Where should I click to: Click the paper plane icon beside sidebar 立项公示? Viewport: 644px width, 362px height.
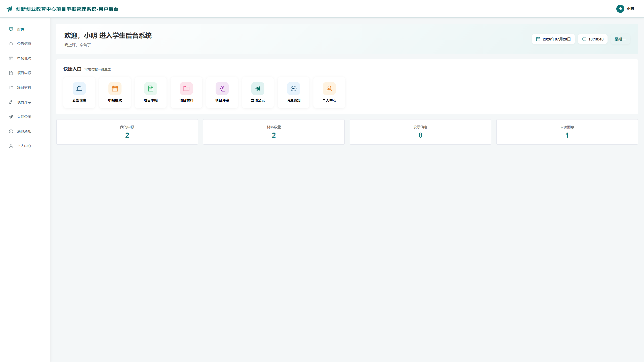pyautogui.click(x=11, y=117)
